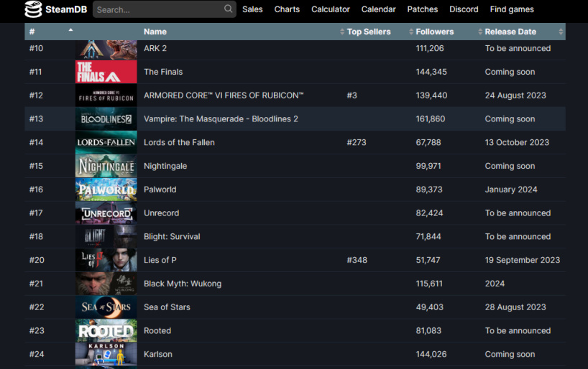Image resolution: width=588 pixels, height=369 pixels.
Task: Open the Lies of P link
Action: [x=160, y=260]
